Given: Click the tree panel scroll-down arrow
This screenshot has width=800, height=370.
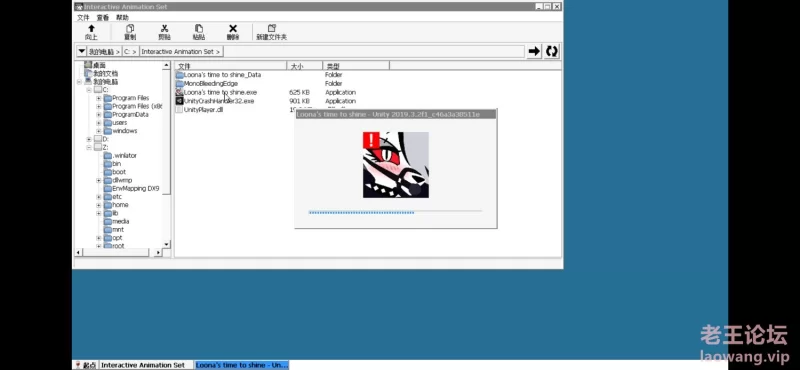Looking at the screenshot, I should [x=166, y=244].
